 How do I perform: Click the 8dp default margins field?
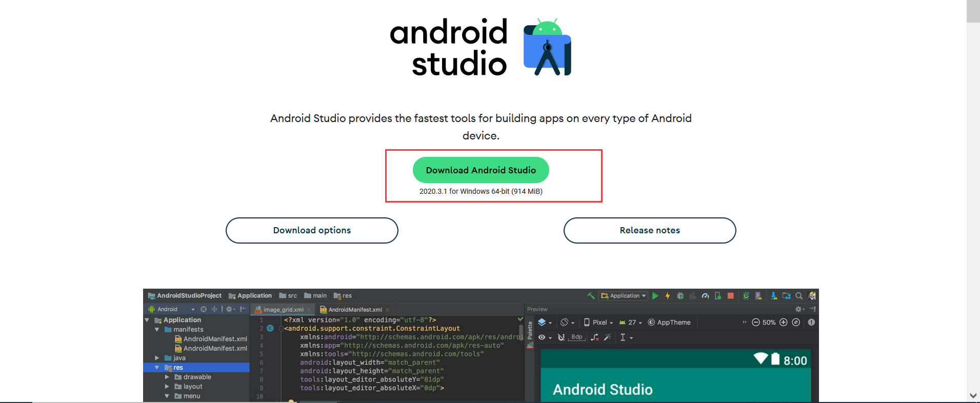577,337
